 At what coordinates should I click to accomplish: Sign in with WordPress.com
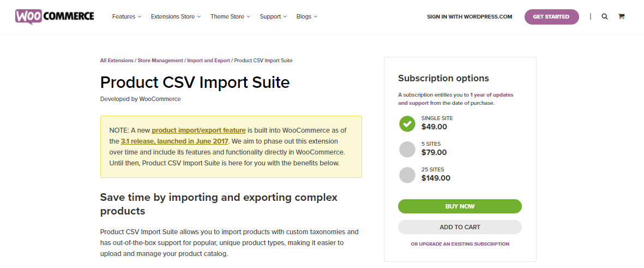tap(470, 17)
